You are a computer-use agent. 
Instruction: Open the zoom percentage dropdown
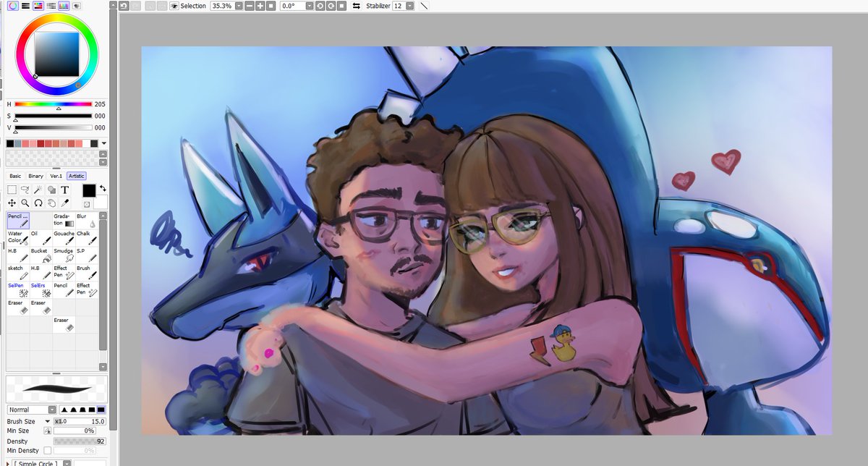point(238,6)
